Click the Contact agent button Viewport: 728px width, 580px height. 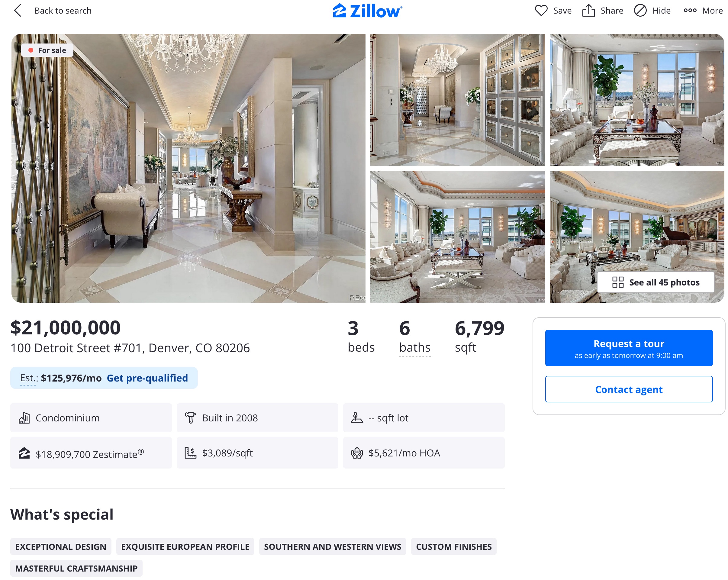coord(629,389)
